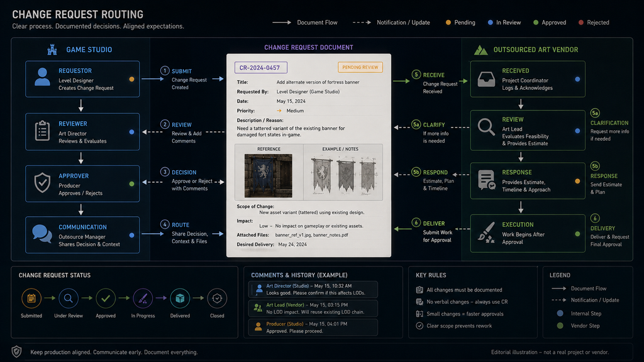Click the Reviewer clipboard icon
The height and width of the screenshot is (362, 644).
pos(42,131)
